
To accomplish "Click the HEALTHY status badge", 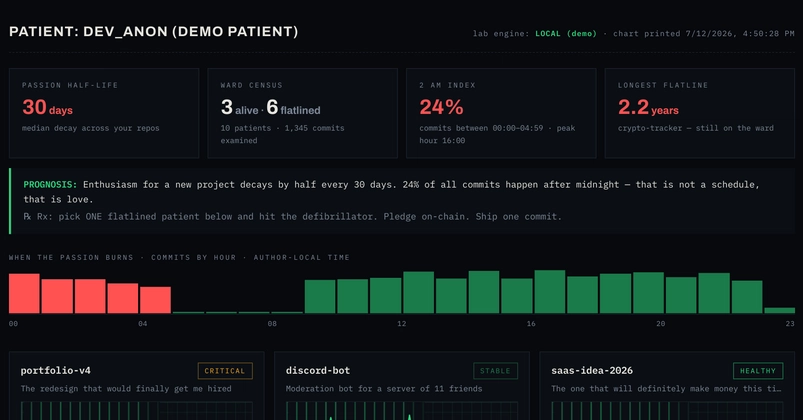I will coord(758,371).
